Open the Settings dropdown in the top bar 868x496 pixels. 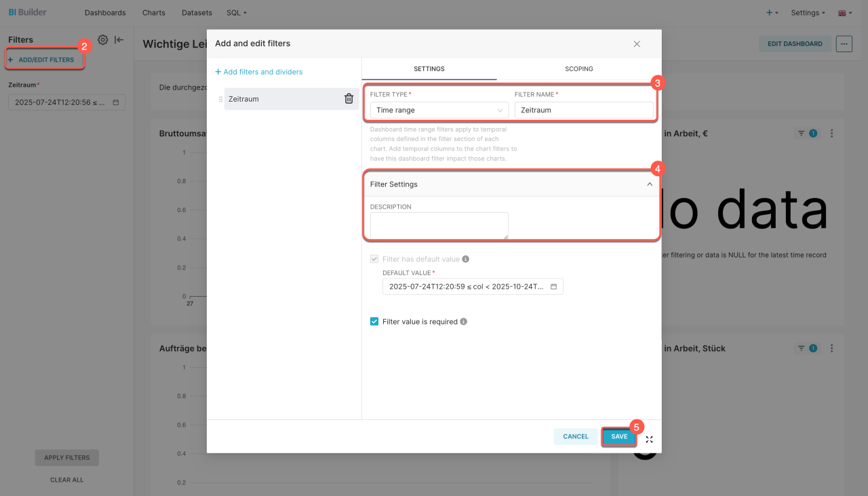click(x=808, y=13)
